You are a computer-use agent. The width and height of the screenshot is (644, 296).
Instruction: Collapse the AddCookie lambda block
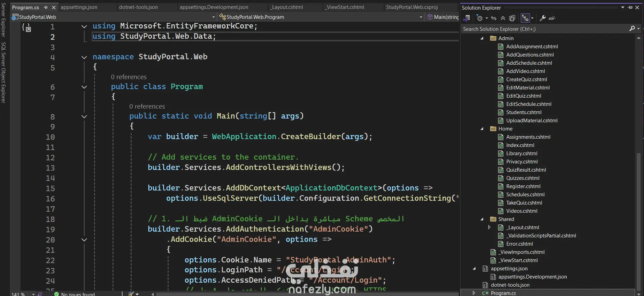coord(84,240)
